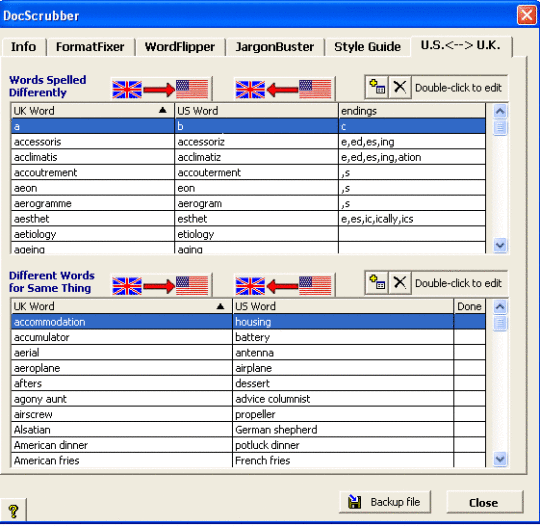Click the 'advice columnist' cell

click(x=343, y=399)
